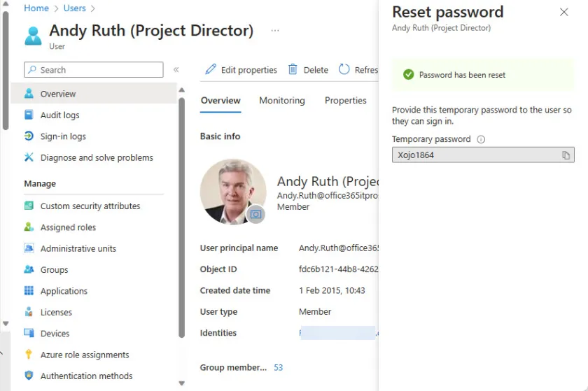Copy the temporary password to clipboard
This screenshot has height=391, width=588.
click(566, 155)
